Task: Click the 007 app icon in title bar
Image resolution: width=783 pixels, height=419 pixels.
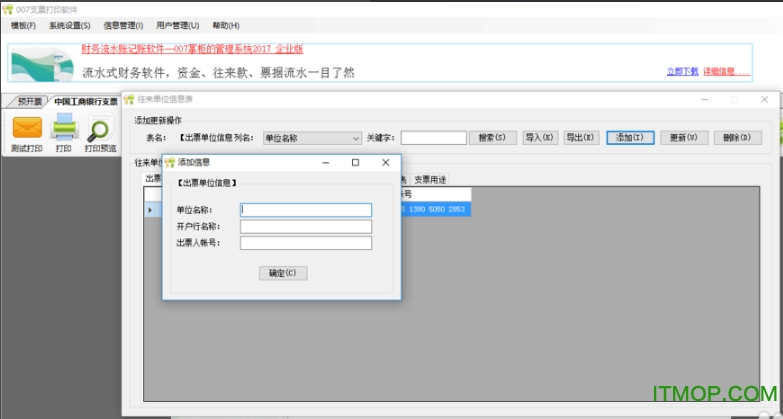Action: 8,8
